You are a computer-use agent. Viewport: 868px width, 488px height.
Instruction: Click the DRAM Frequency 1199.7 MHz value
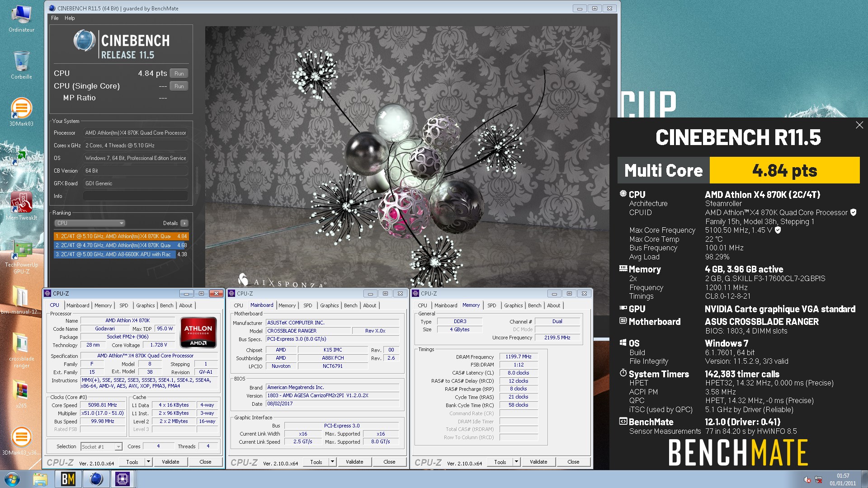(x=519, y=357)
